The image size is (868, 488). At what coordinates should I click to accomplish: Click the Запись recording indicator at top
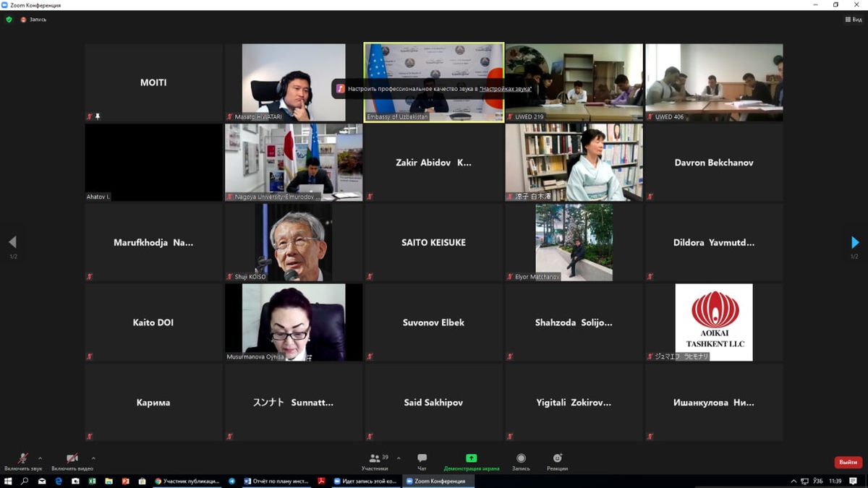coord(33,20)
